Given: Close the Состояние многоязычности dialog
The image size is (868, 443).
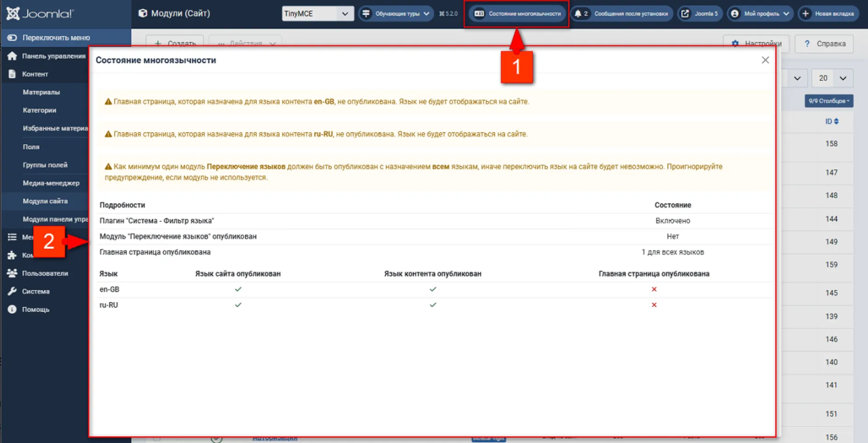Looking at the screenshot, I should 765,60.
